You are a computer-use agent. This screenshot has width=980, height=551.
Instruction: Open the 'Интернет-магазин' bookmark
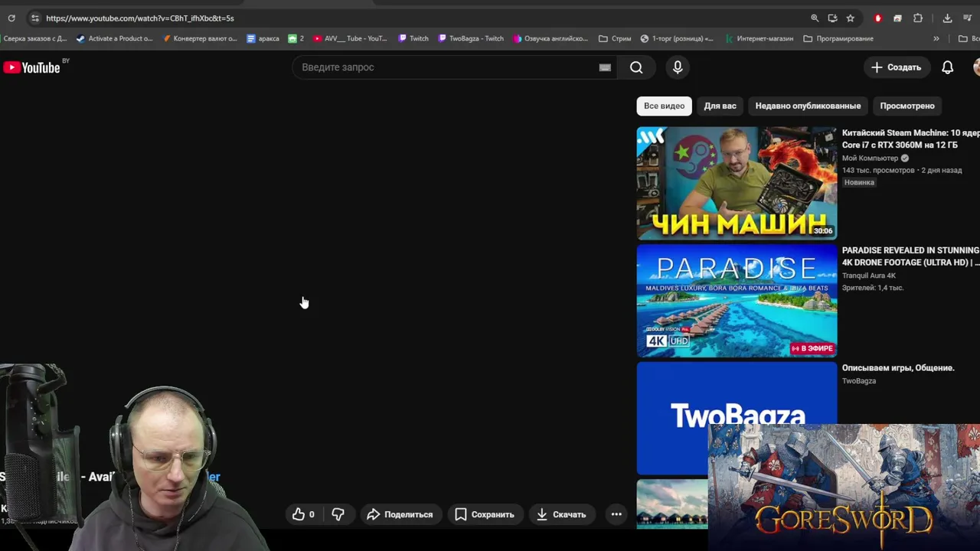click(759, 38)
